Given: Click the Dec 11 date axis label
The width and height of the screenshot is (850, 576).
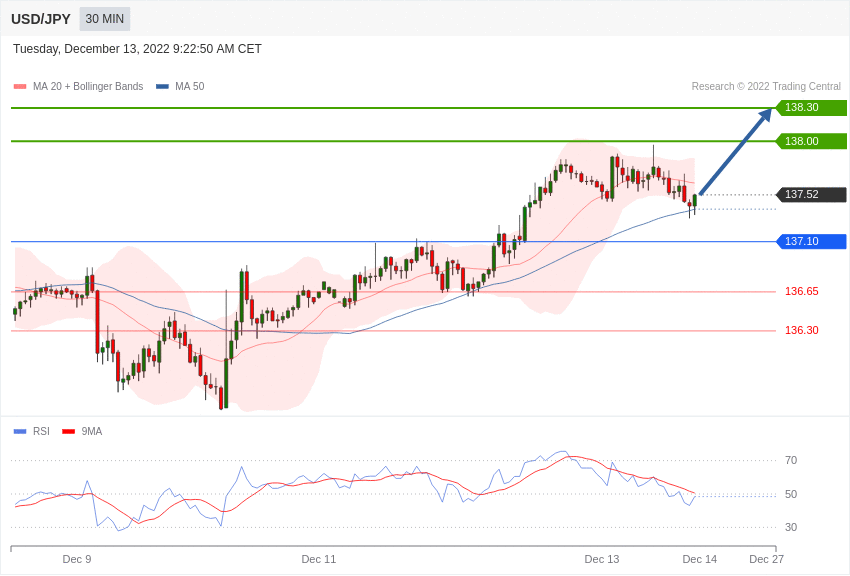Looking at the screenshot, I should click(319, 559).
